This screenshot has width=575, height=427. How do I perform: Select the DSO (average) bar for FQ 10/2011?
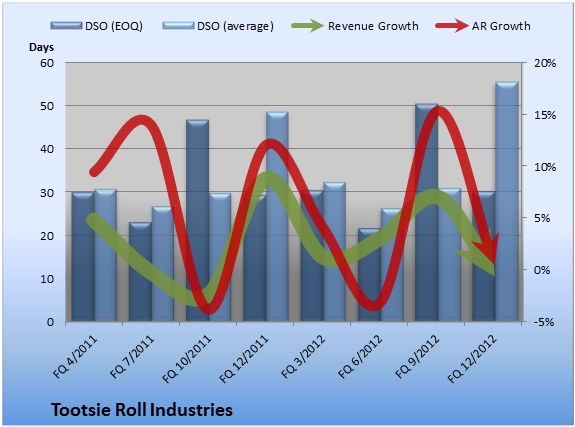220,258
